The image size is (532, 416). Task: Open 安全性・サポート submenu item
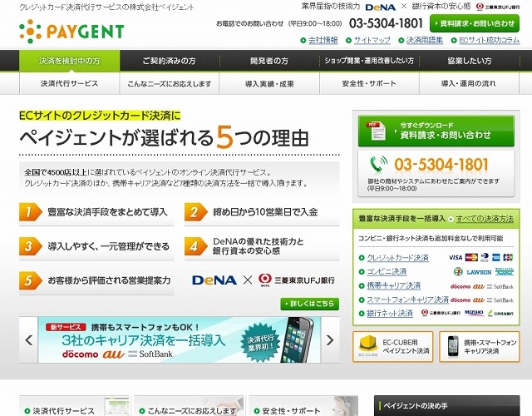click(x=369, y=83)
